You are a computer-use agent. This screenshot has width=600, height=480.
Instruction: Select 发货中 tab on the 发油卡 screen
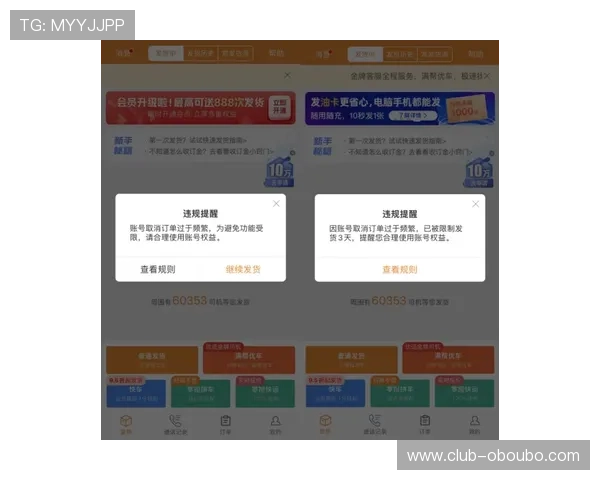pyautogui.click(x=365, y=54)
